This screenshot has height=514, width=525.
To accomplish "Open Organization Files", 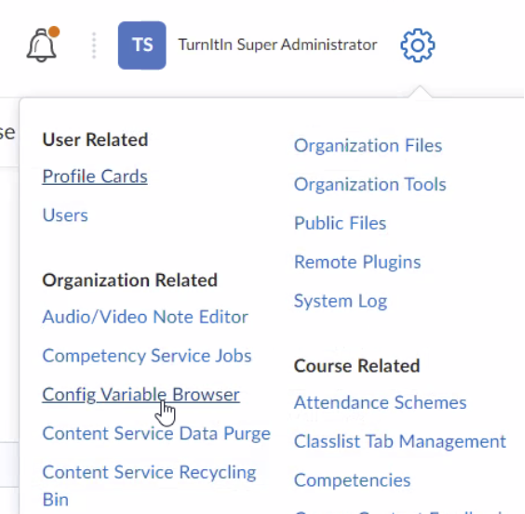I will 368,146.
